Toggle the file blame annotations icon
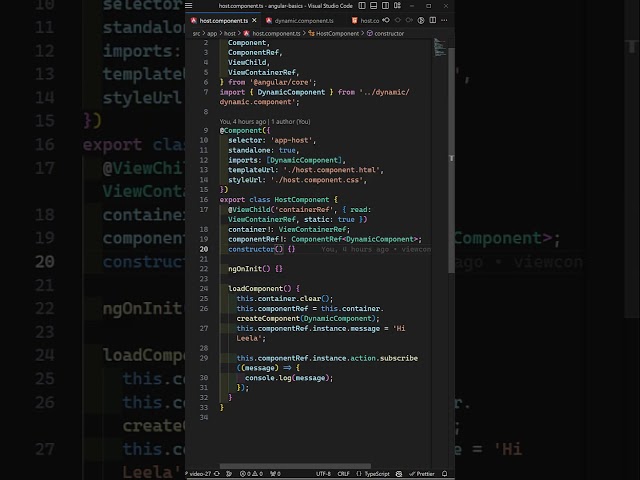The width and height of the screenshot is (640, 480). point(421,20)
